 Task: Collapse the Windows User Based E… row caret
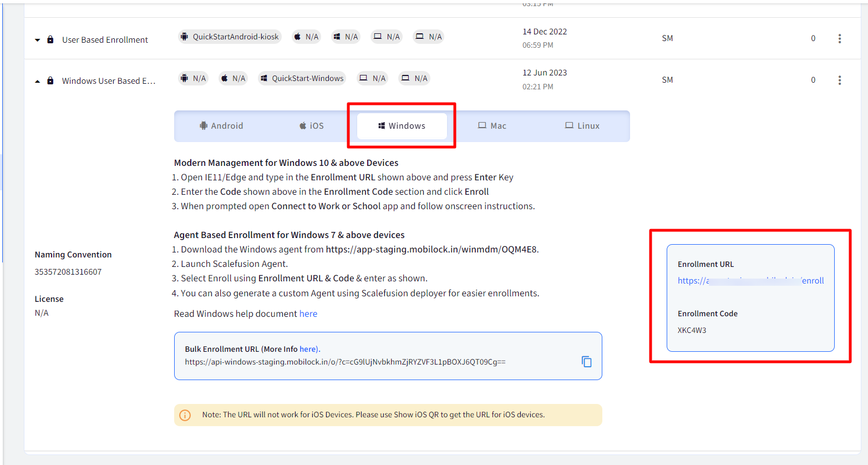point(37,81)
